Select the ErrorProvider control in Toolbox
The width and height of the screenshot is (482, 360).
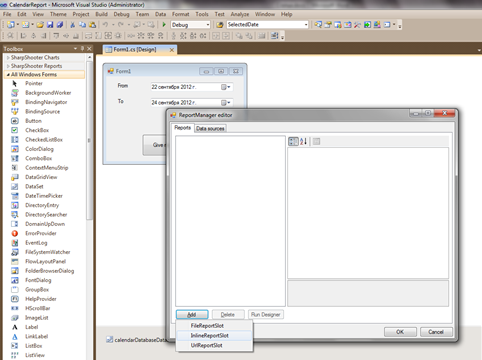pyautogui.click(x=41, y=233)
